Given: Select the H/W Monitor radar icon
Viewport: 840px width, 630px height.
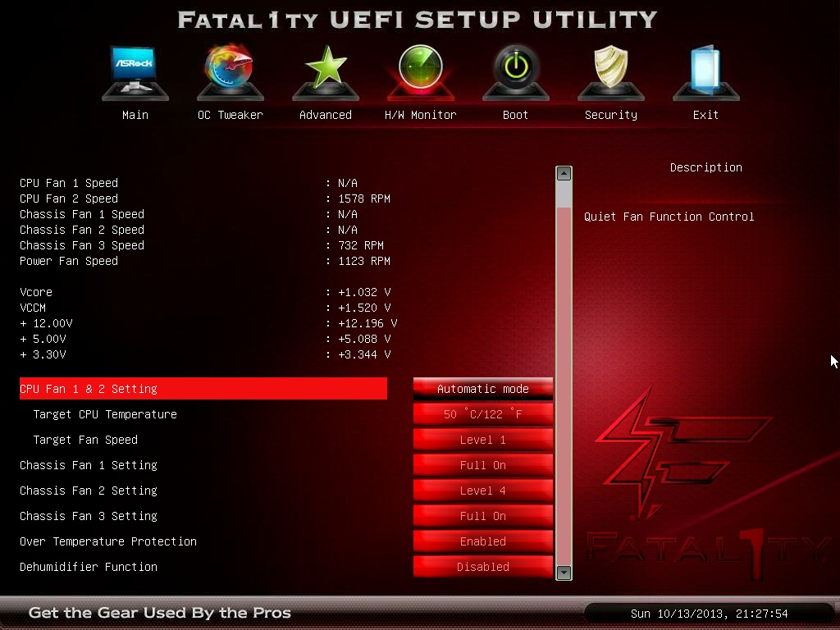Looking at the screenshot, I should [421, 72].
